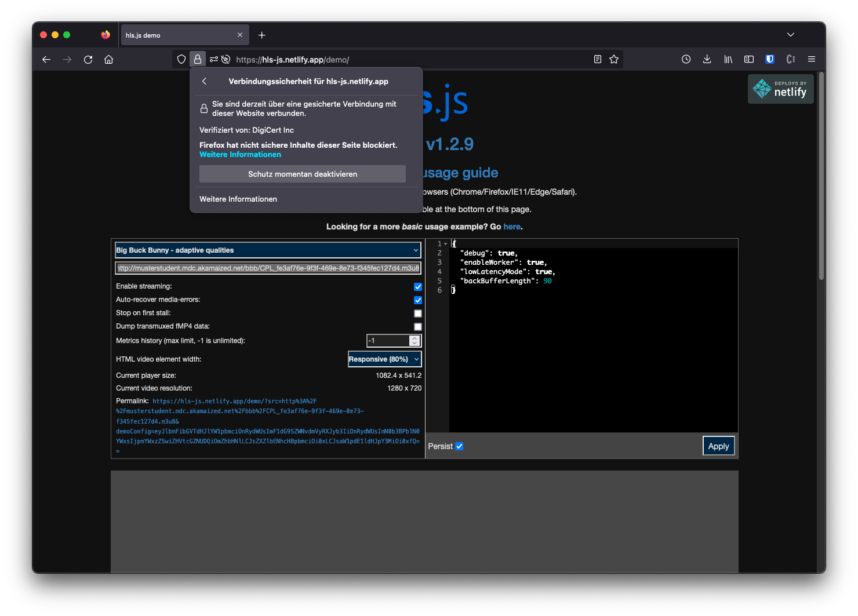Screen dimensions: 858x616
Task: Click the stream URL input field
Action: [x=268, y=268]
